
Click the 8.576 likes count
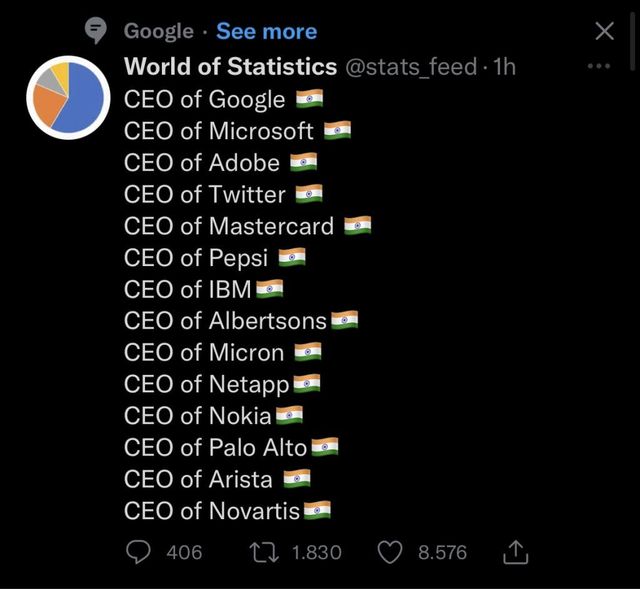442,552
